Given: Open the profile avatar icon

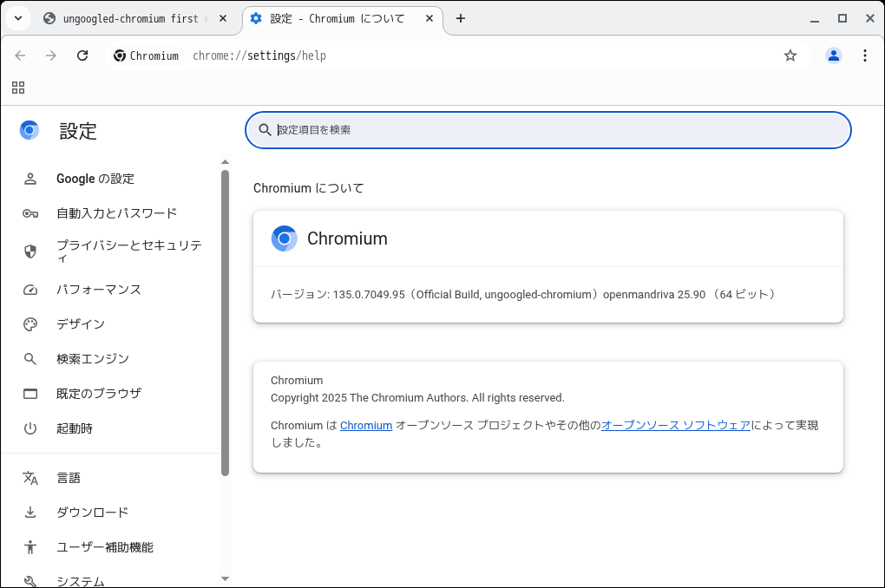Looking at the screenshot, I should click(834, 56).
